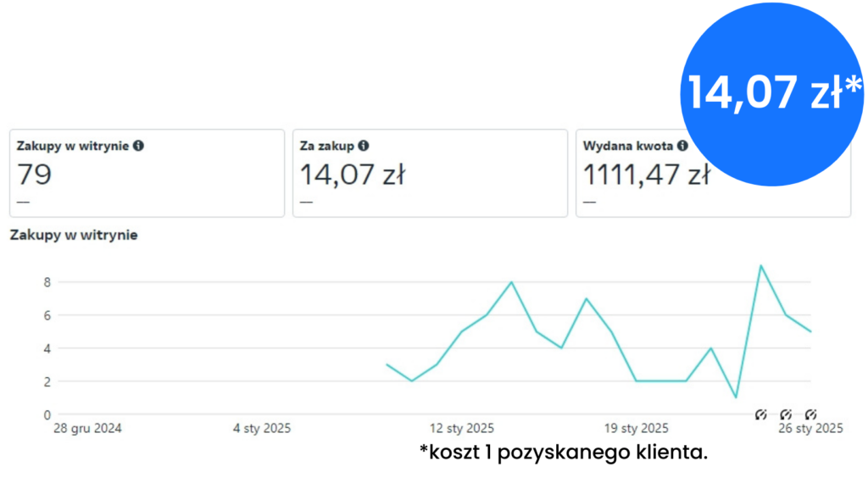This screenshot has height=489, width=868.
Task: Click the Zakupy w witrynie chart heading
Action: [74, 235]
